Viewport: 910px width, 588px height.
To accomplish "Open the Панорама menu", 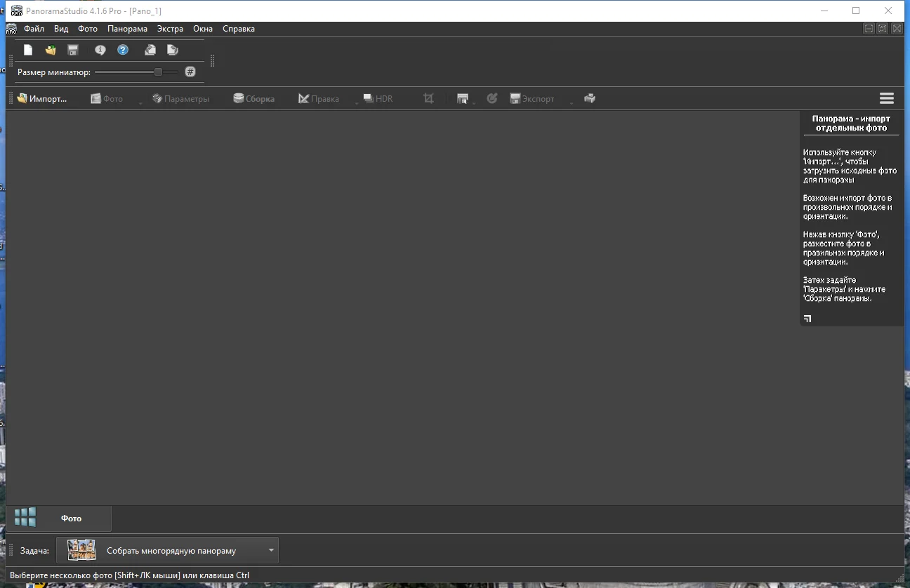I will point(127,29).
